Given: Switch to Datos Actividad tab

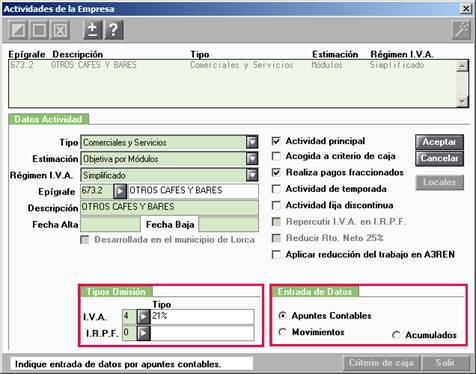Looking at the screenshot, I should [x=48, y=119].
